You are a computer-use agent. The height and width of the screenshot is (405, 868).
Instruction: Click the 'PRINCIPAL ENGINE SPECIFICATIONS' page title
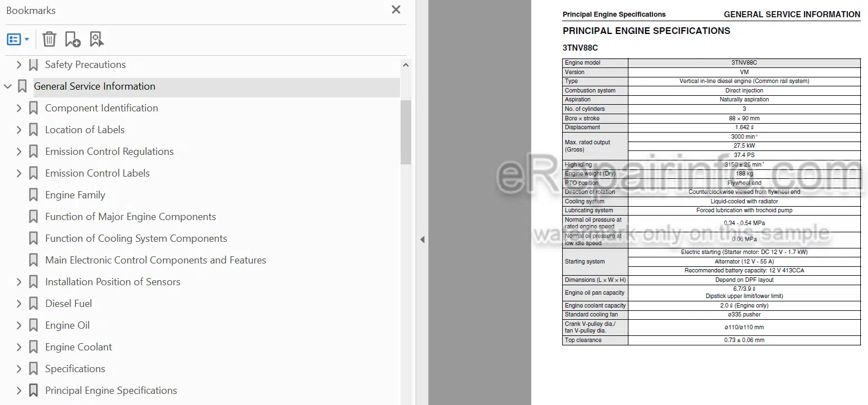coord(646,31)
